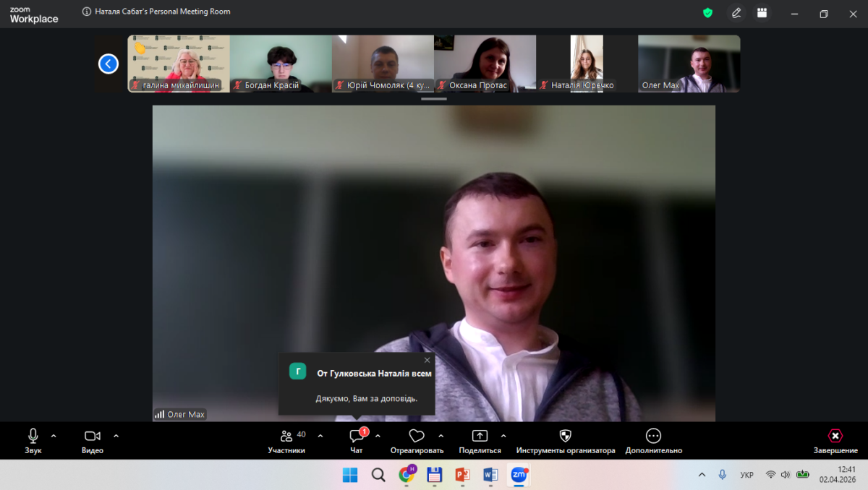Click the pencil annotate icon in title bar

[736, 13]
